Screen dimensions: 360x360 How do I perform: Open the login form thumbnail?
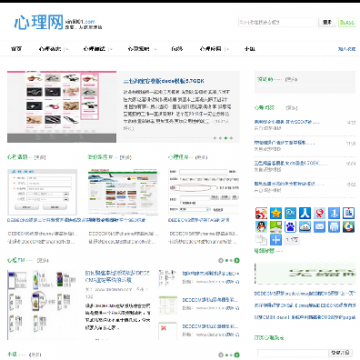(x=42, y=192)
